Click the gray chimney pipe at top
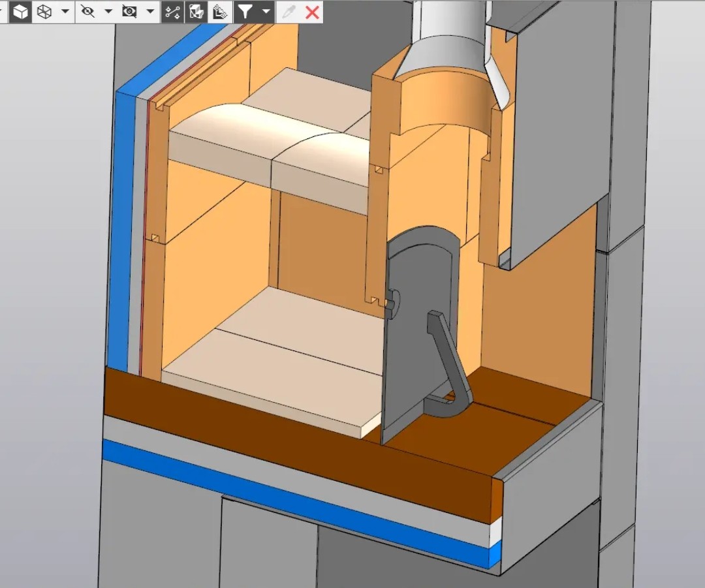The image size is (705, 588). pos(450,26)
